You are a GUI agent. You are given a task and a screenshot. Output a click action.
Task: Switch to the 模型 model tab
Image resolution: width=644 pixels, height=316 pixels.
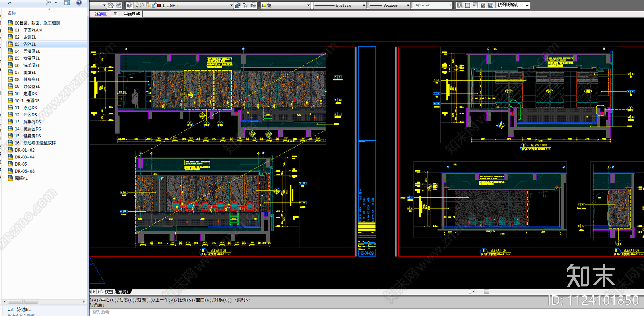(x=109, y=291)
